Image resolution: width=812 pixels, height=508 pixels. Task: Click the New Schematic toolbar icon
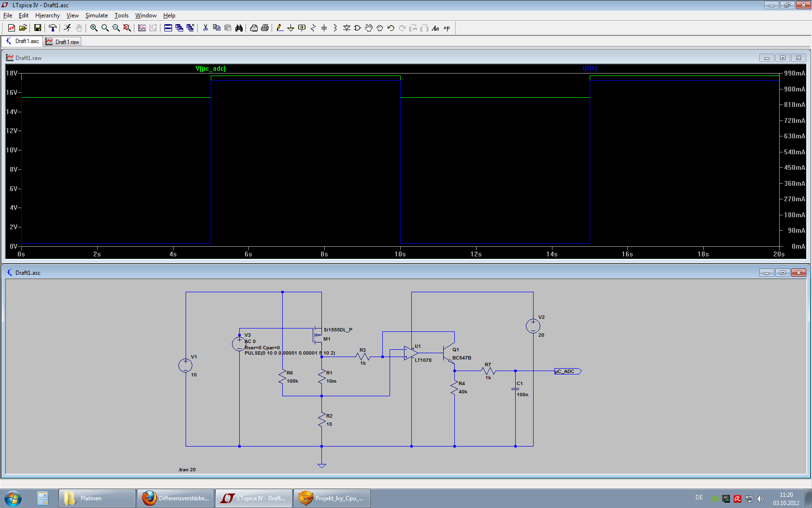[12, 28]
